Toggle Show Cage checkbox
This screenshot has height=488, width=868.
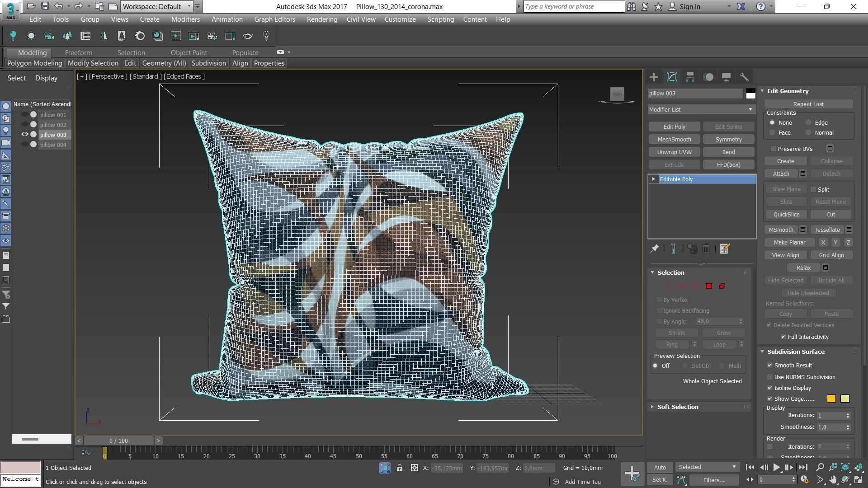click(x=770, y=399)
